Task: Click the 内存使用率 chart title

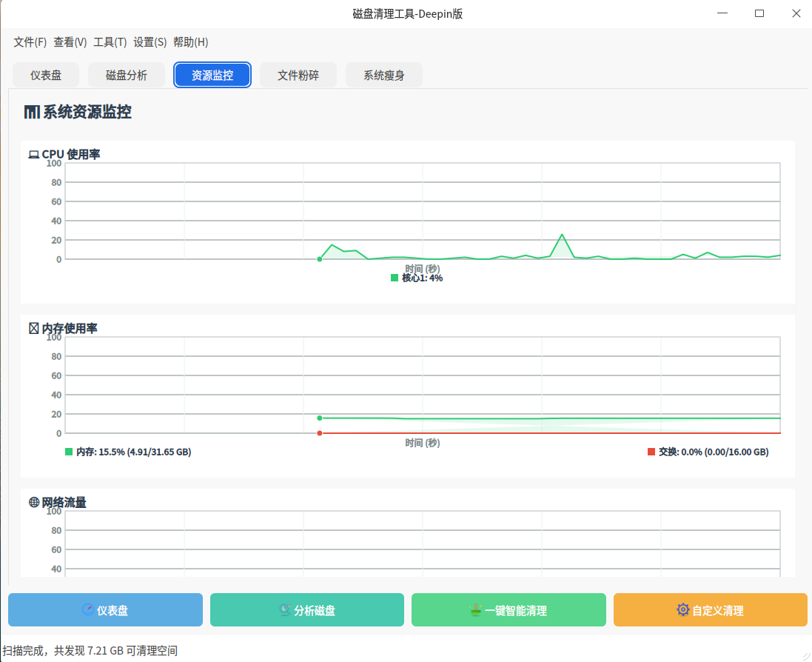Action: click(x=70, y=329)
